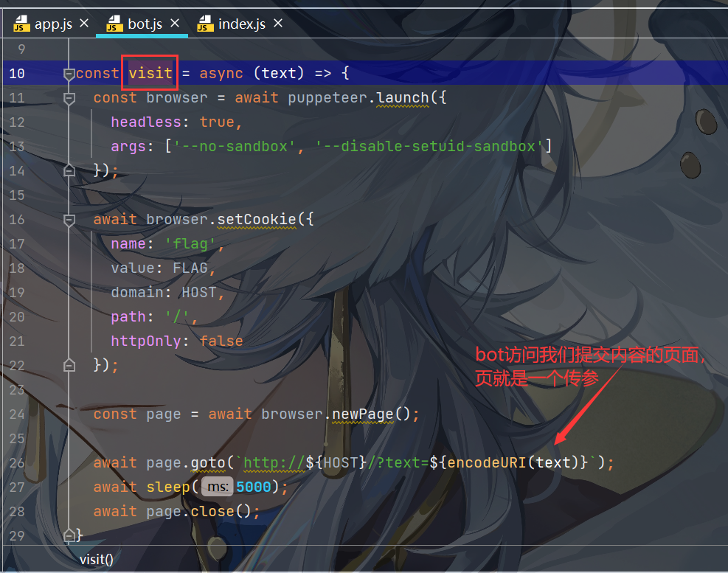Collapse the visit function at line 10
The height and width of the screenshot is (573, 728).
click(69, 74)
